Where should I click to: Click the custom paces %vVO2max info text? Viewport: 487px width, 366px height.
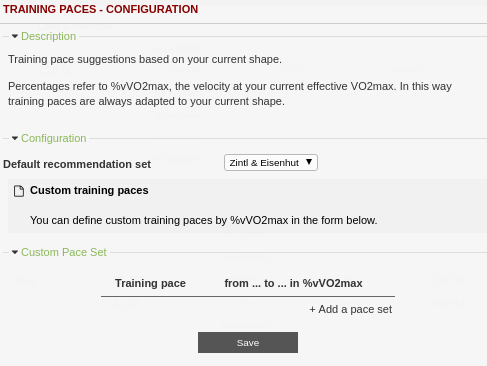click(204, 220)
